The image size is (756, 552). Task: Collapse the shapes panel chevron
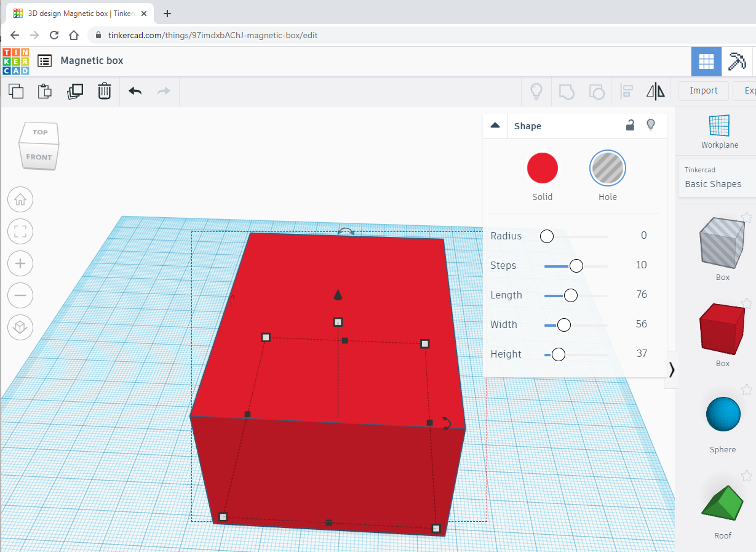coord(672,370)
